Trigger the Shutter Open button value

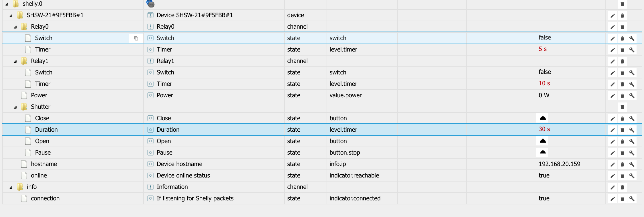[543, 141]
